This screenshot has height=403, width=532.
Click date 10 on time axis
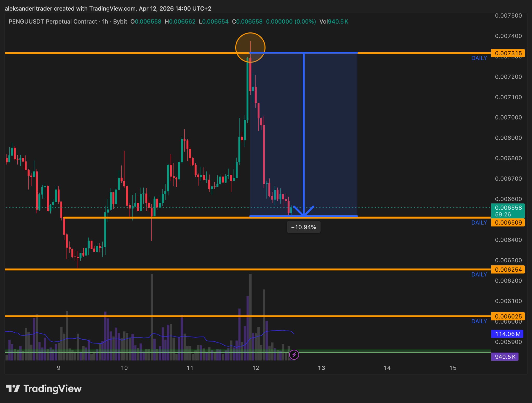(x=124, y=368)
